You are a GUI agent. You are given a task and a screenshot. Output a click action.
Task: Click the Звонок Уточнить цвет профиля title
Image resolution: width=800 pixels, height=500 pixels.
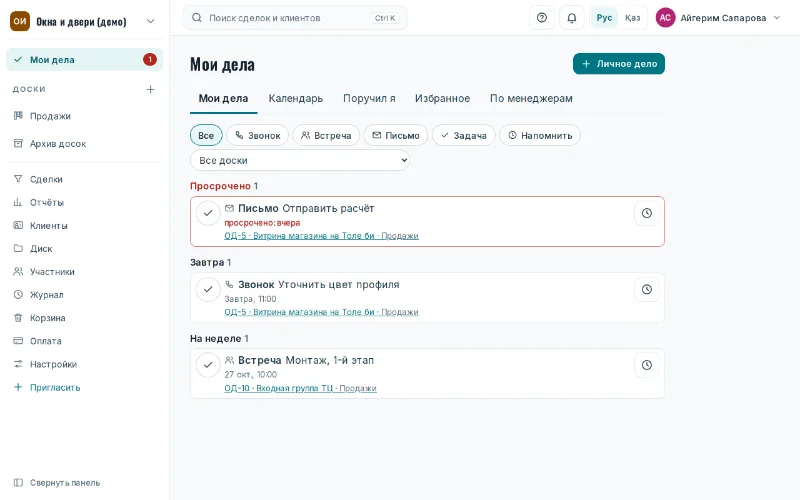[319, 284]
